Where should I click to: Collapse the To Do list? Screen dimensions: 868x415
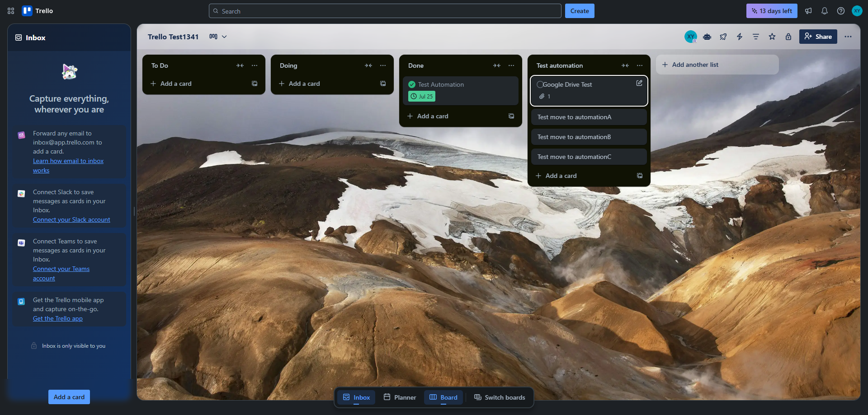240,65
